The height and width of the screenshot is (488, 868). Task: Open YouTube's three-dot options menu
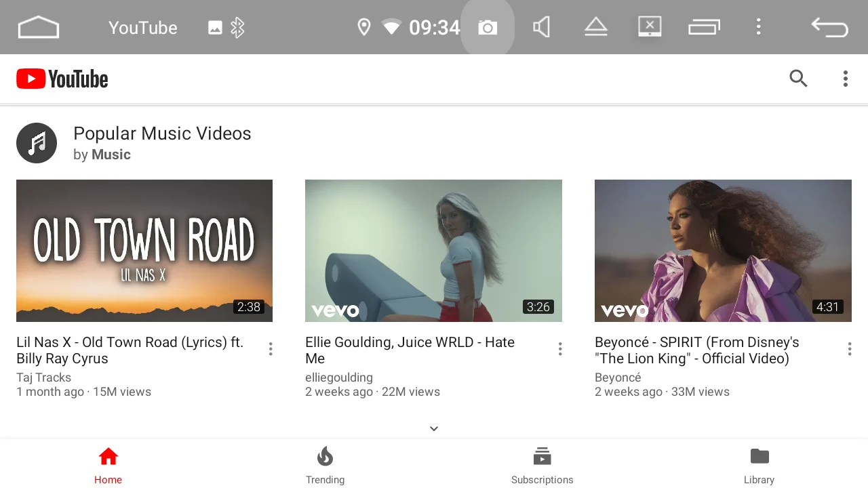click(x=845, y=79)
